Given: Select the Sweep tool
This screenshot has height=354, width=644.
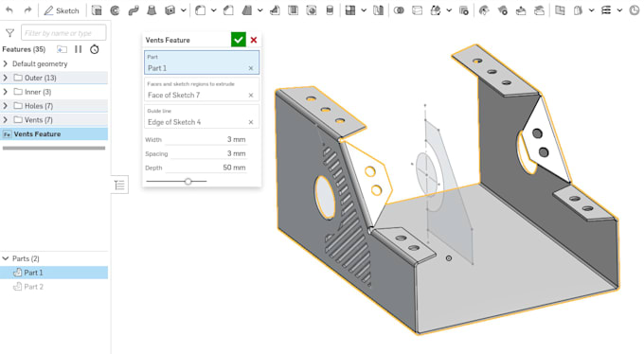Looking at the screenshot, I should [x=134, y=10].
